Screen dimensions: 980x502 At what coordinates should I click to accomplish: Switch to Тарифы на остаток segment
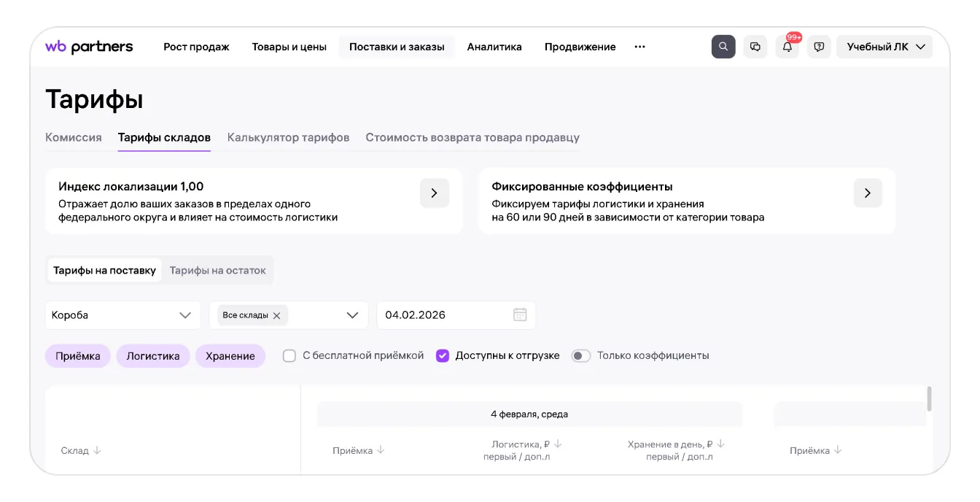click(218, 270)
